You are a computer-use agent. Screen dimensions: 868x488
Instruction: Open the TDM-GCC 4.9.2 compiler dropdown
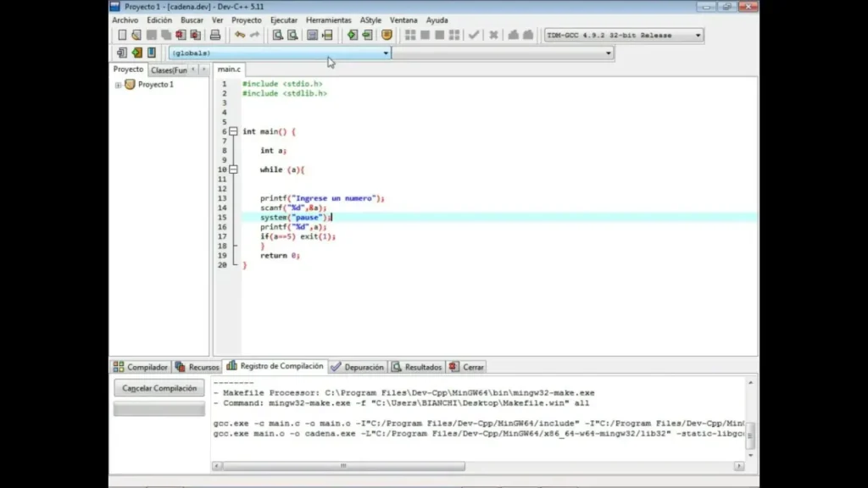pos(698,36)
